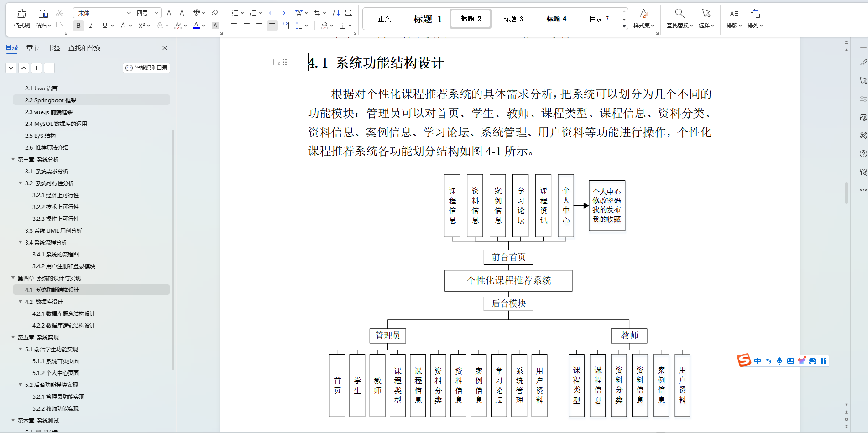Apply 标题 4 style

[556, 19]
